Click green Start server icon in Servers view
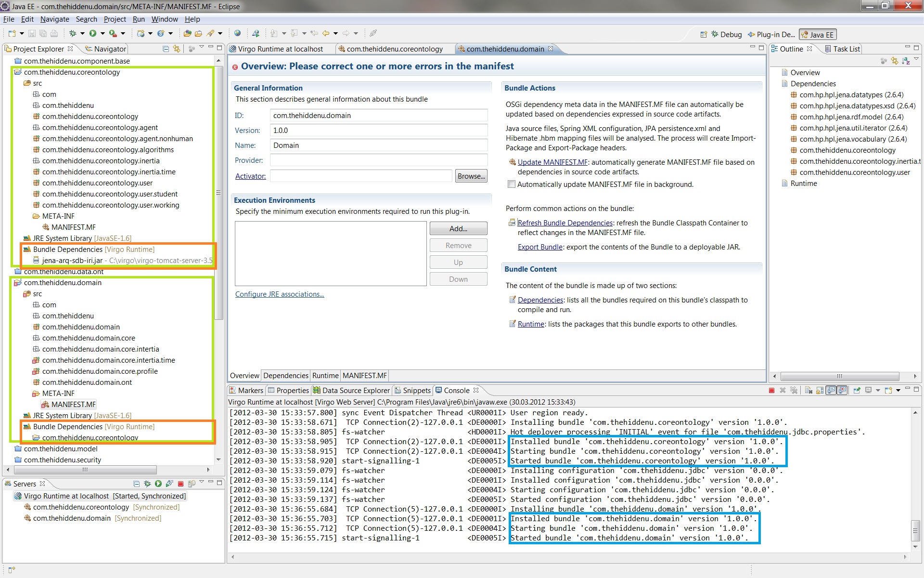The width and height of the screenshot is (924, 578). tap(158, 484)
